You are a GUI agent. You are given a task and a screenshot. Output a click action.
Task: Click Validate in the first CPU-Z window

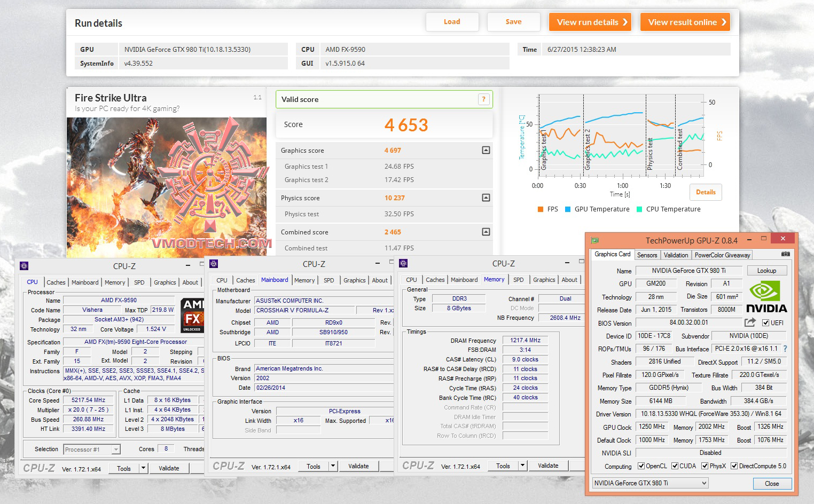pos(169,468)
